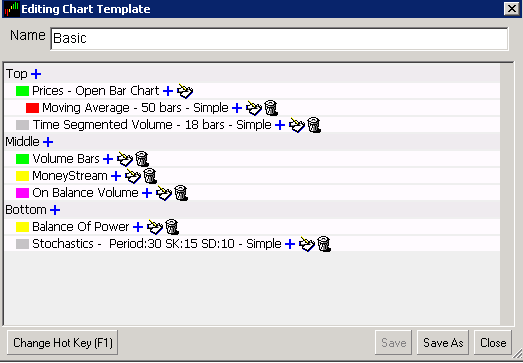Delete Time Segmented Volume via its trash icon
Viewport: 523px width, 363px height.
pos(314,125)
